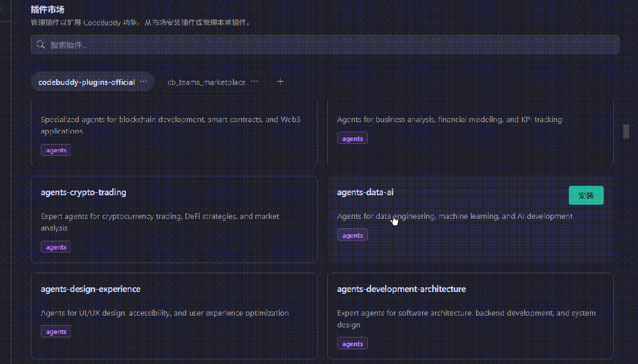This screenshot has width=638, height=364.
Task: Click the agents tag on agents-development-architecture card
Action: coord(352,344)
